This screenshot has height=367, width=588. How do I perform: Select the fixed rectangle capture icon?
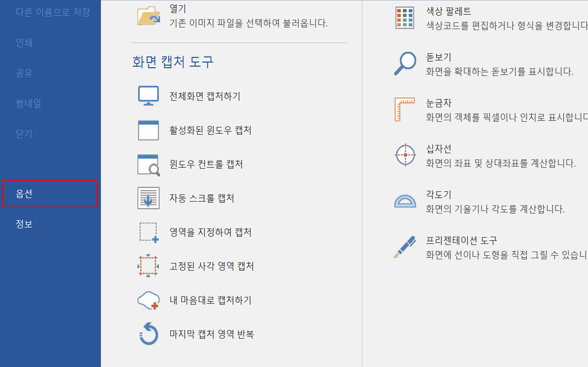[x=148, y=266]
